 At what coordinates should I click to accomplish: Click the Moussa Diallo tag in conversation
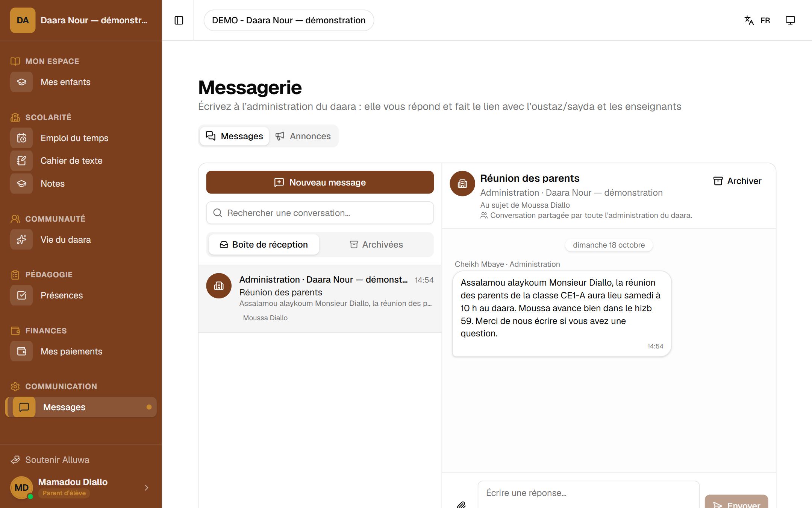point(265,318)
